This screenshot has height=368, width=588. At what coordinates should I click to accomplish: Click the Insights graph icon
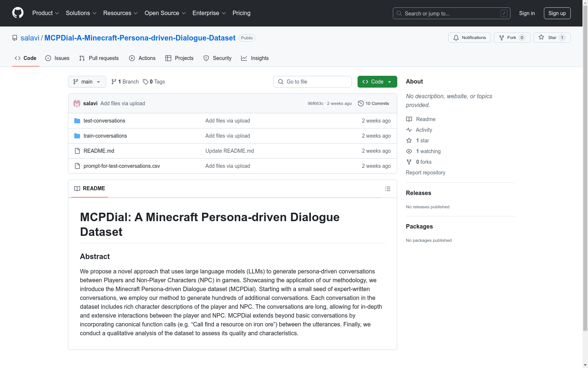pyautogui.click(x=244, y=58)
